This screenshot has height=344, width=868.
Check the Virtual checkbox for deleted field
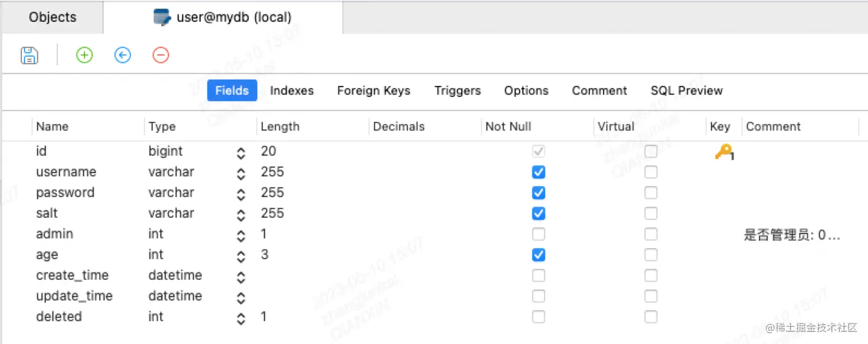(x=650, y=316)
